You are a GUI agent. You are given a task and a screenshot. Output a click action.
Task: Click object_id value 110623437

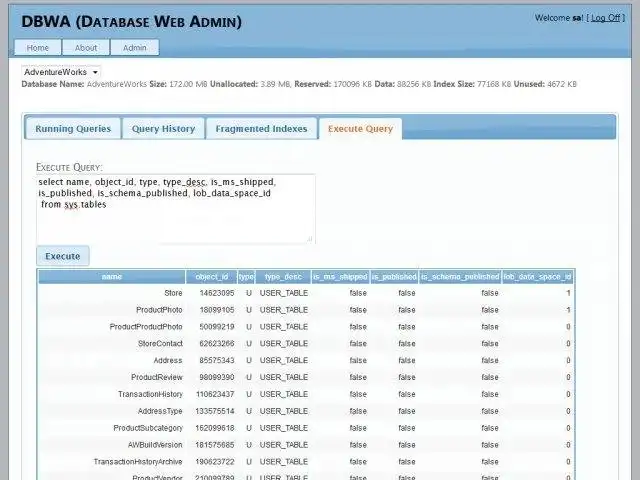pyautogui.click(x=215, y=394)
